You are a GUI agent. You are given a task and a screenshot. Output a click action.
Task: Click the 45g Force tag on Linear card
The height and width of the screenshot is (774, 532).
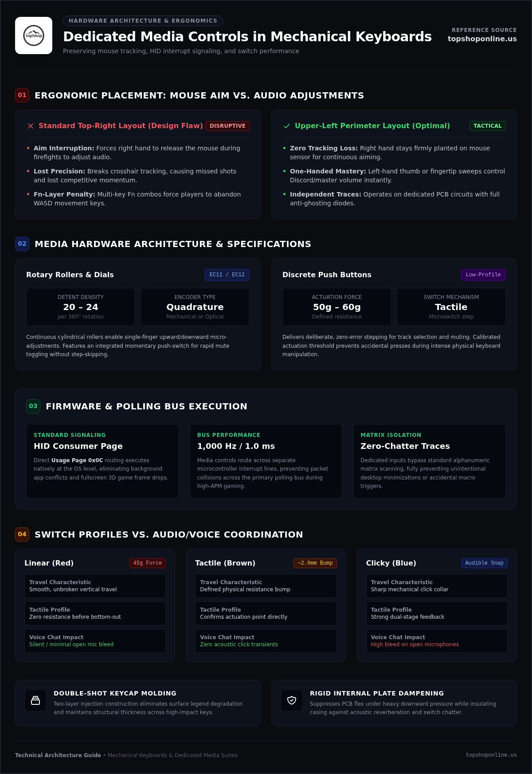click(x=148, y=563)
